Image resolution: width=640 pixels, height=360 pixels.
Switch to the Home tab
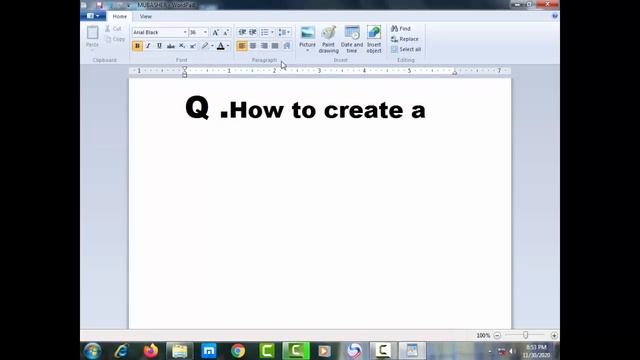(120, 16)
